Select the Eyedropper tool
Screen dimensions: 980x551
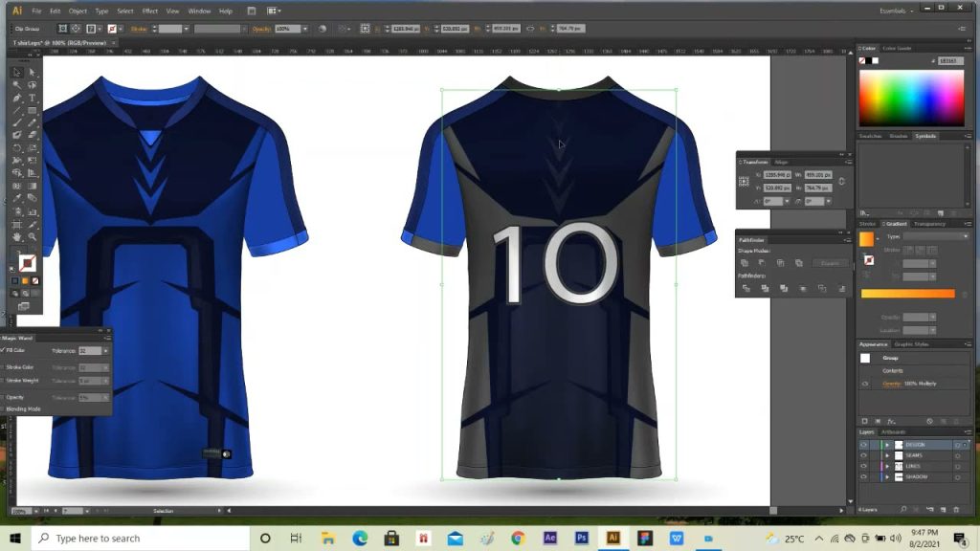click(x=17, y=198)
